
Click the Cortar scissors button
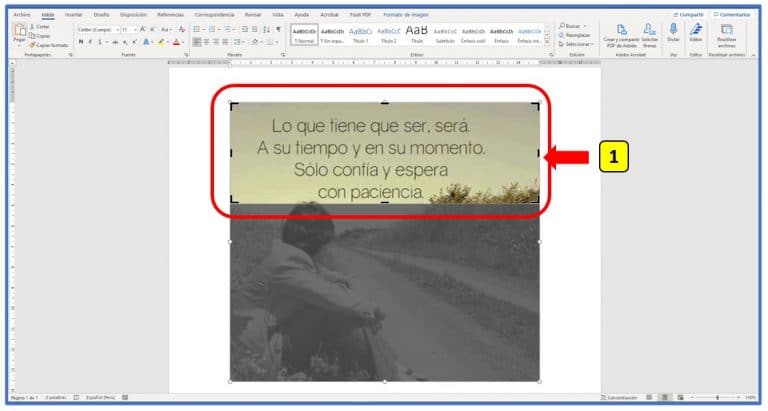(40, 26)
